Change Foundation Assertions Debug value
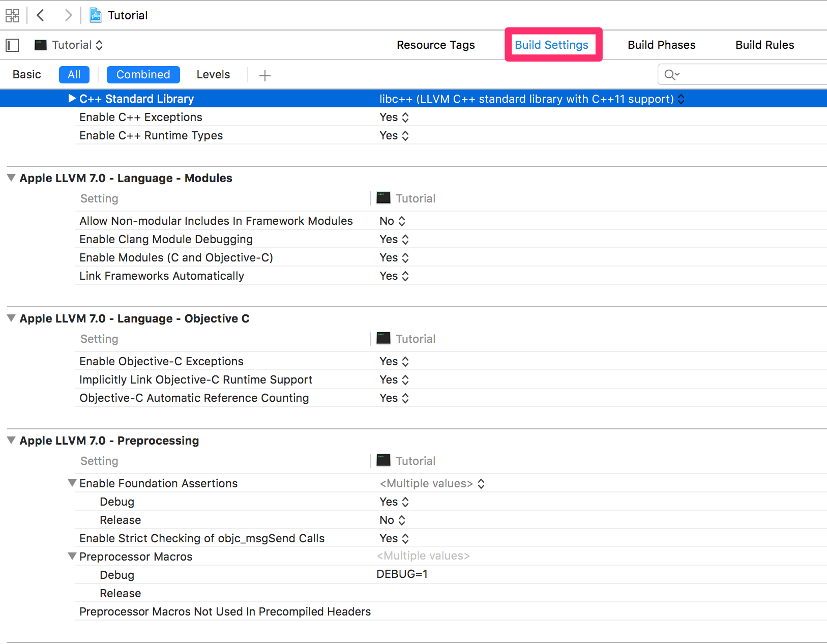 click(394, 502)
